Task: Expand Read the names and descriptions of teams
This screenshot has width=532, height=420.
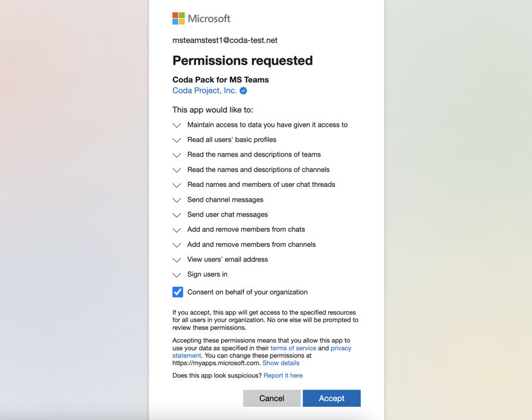Action: pyautogui.click(x=177, y=155)
